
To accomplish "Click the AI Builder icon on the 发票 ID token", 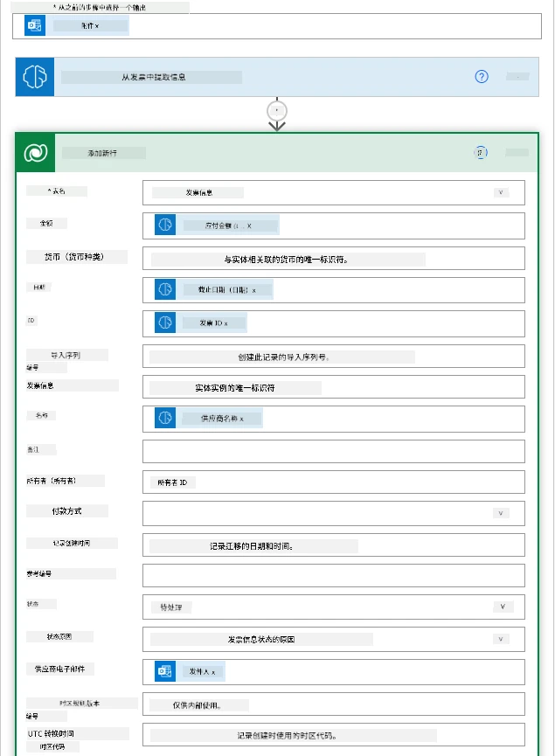I will [165, 323].
